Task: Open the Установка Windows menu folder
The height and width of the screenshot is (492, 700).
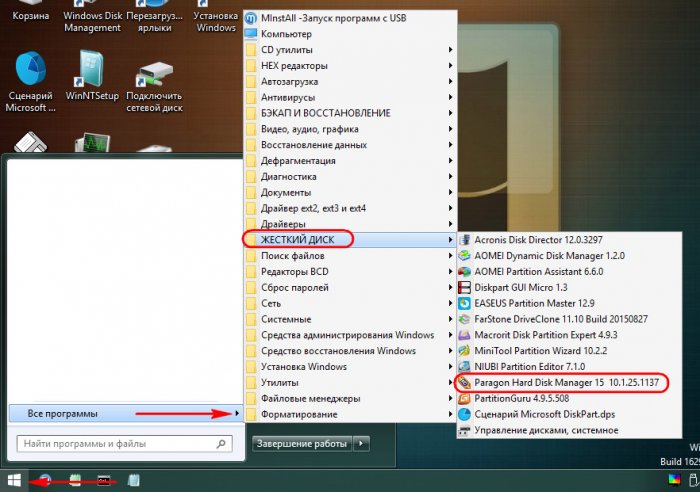Action: [350, 367]
